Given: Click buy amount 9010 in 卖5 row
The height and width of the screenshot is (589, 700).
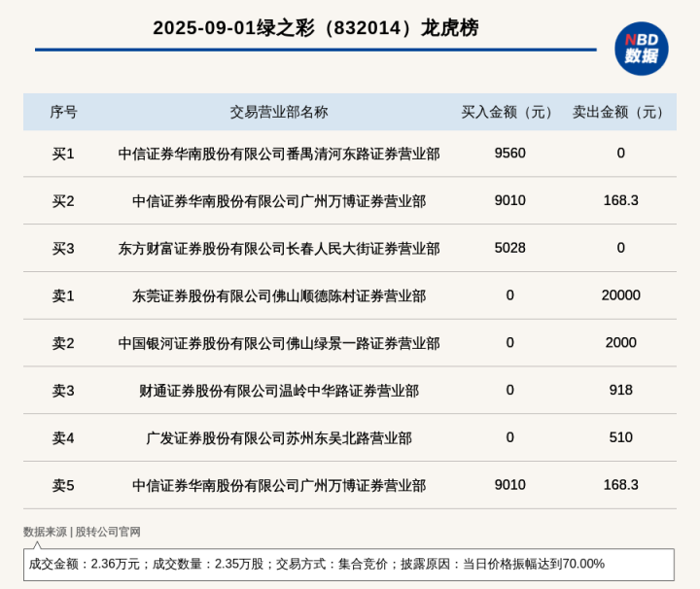Looking at the screenshot, I should (x=509, y=485).
